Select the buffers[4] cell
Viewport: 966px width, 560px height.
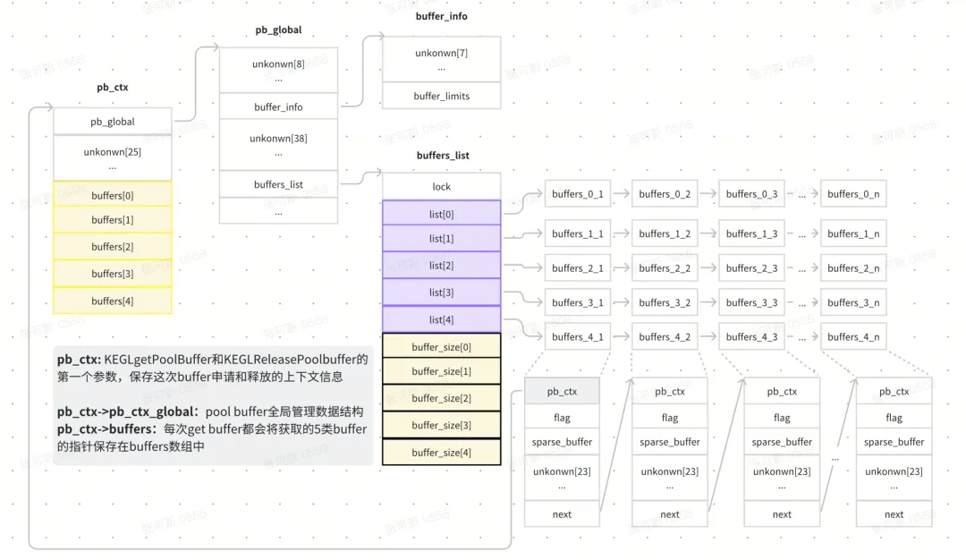click(x=112, y=301)
